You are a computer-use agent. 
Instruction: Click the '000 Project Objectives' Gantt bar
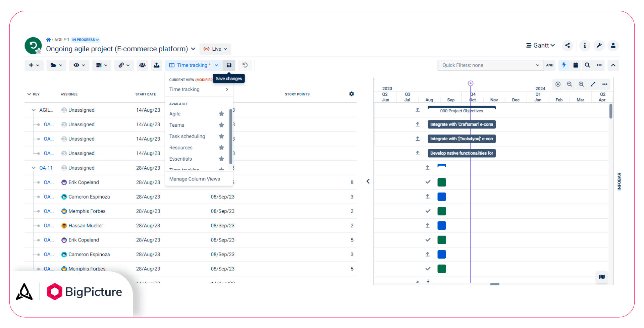point(462,110)
